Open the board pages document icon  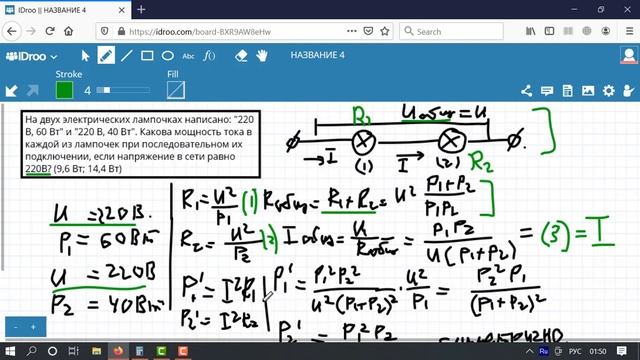(x=567, y=91)
